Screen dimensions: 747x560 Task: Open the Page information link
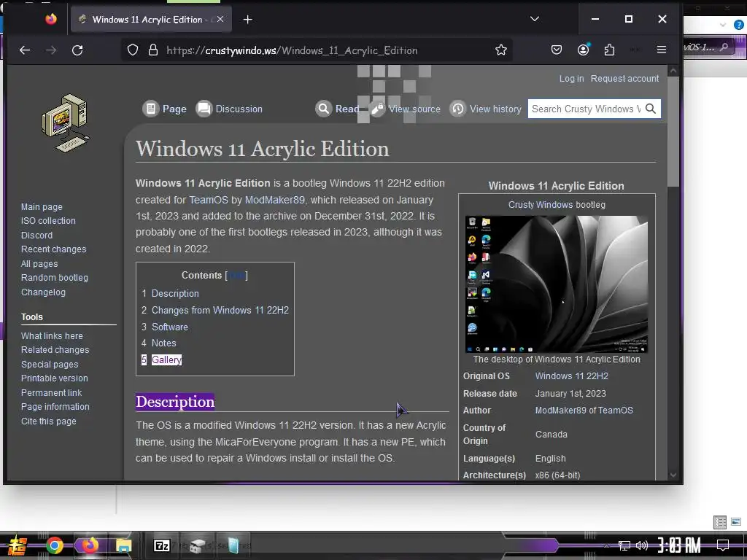click(55, 407)
